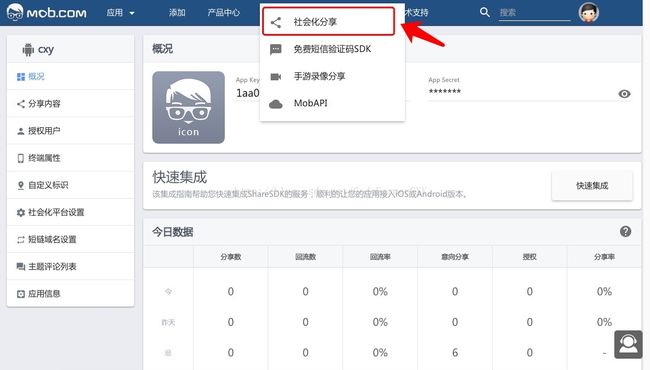Focus the 搜索 search field
This screenshot has height=370, width=650.
pyautogui.click(x=534, y=13)
